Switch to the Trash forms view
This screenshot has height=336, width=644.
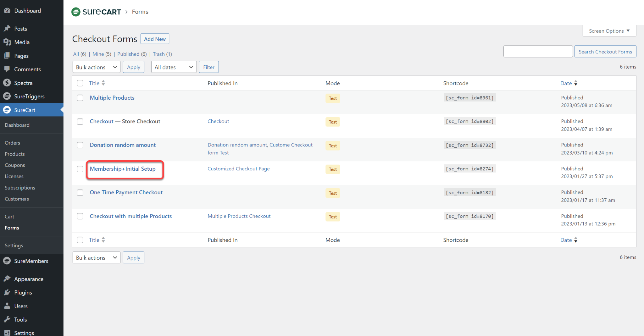(159, 54)
